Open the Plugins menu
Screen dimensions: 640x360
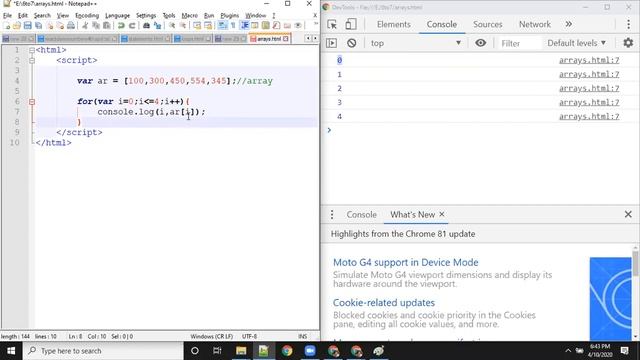pos(229,16)
